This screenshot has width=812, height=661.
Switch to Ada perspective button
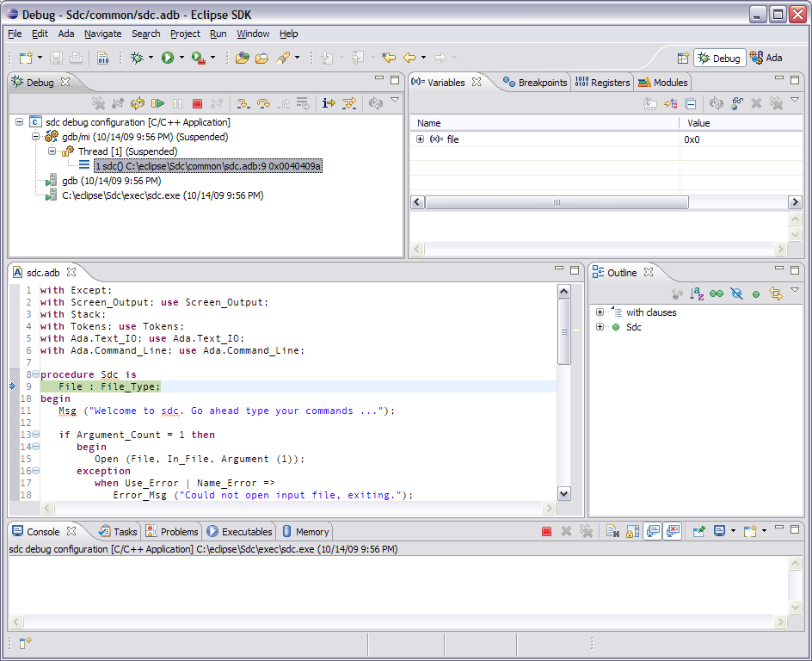pos(766,58)
